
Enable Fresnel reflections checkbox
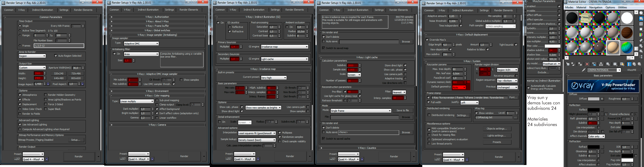point(632,114)
